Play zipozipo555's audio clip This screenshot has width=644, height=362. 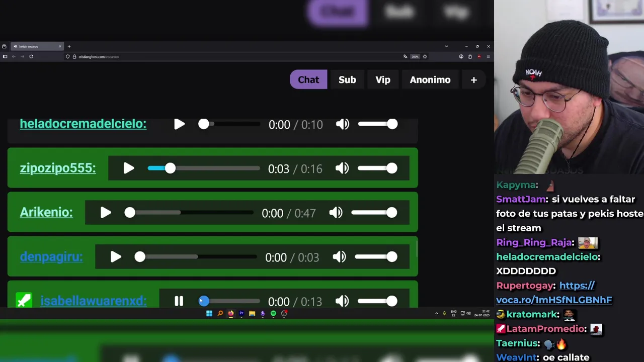[129, 168]
